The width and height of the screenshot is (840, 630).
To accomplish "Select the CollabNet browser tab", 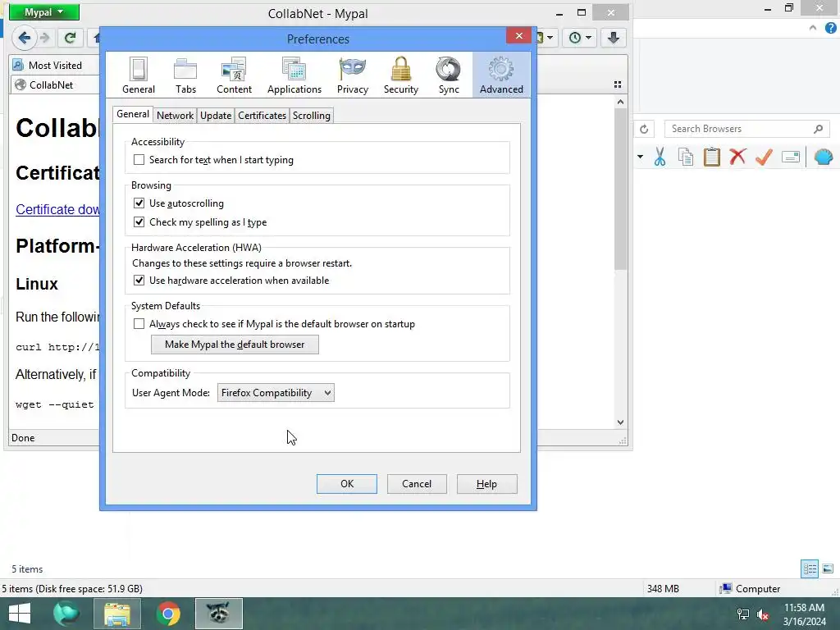I will point(53,84).
